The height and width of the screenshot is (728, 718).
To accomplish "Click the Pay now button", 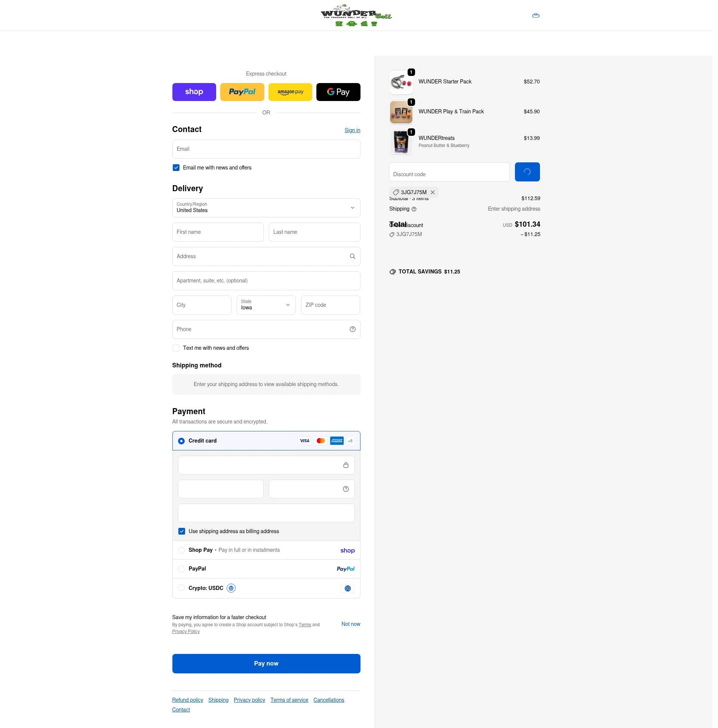I will click(266, 664).
